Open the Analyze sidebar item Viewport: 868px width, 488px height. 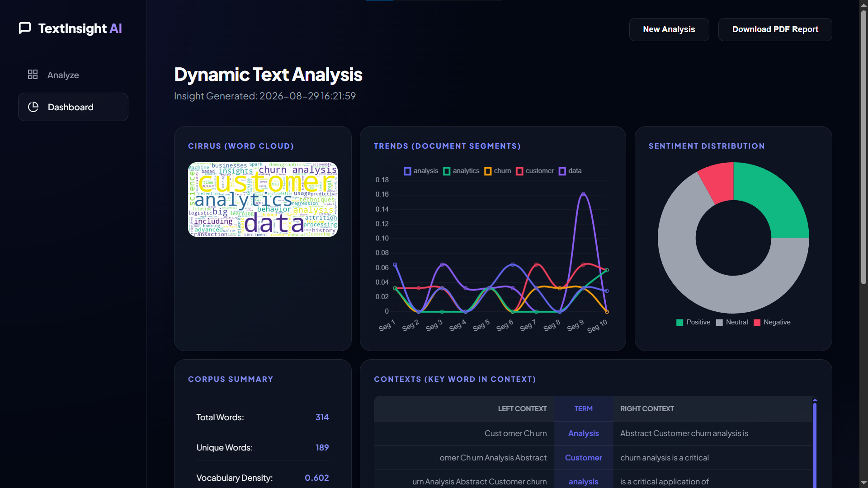[73, 75]
